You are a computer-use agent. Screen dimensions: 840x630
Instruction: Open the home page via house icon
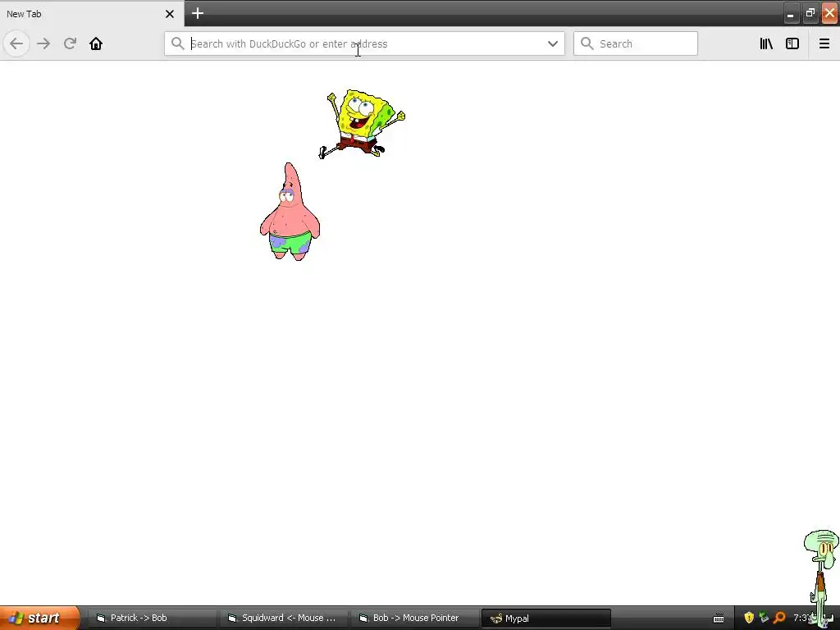pyautogui.click(x=96, y=43)
